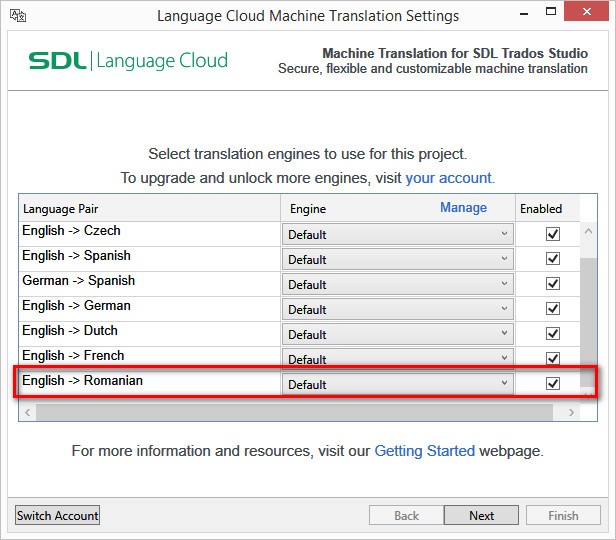Screen dimensions: 616x540
Task: Click the SDL Language Cloud logo
Action: [x=128, y=61]
